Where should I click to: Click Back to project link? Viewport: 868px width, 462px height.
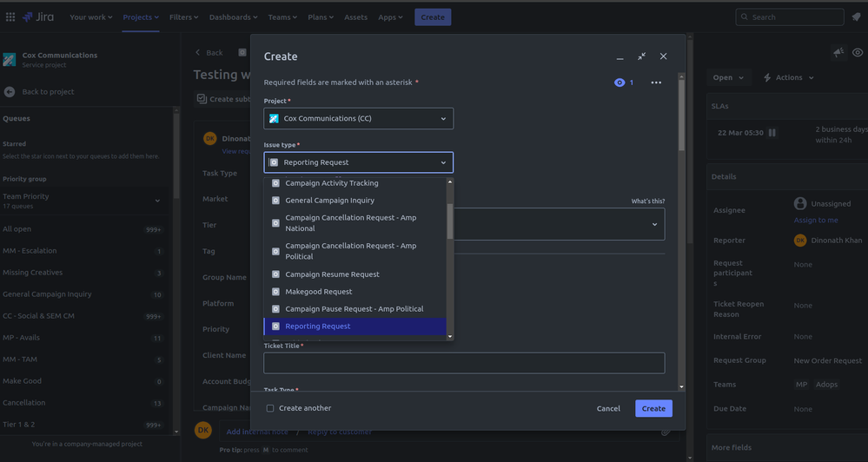[x=48, y=92]
